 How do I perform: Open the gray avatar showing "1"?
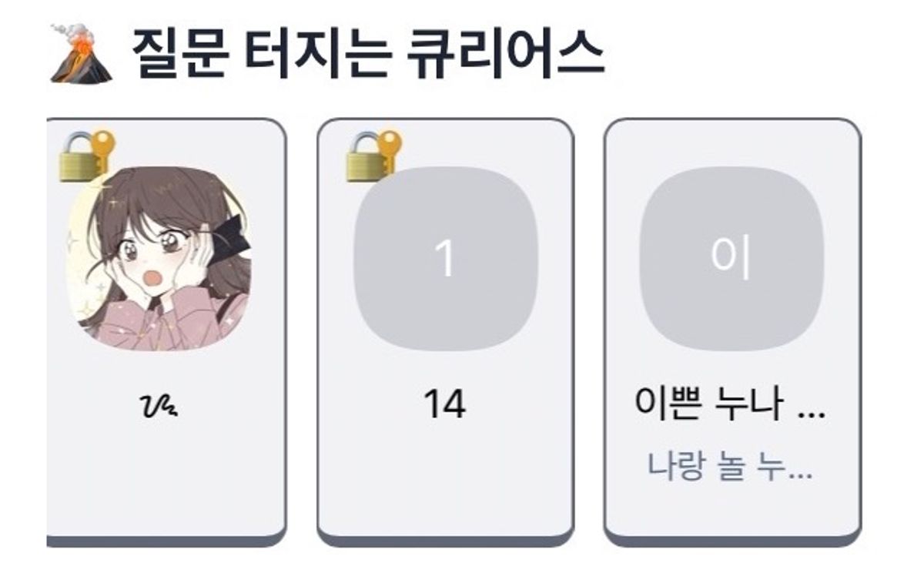click(446, 259)
